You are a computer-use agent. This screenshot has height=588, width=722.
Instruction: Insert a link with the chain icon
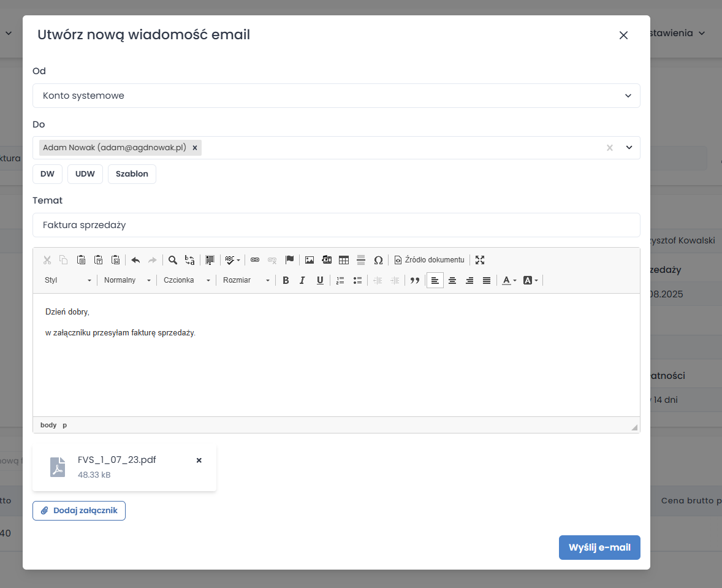point(255,260)
